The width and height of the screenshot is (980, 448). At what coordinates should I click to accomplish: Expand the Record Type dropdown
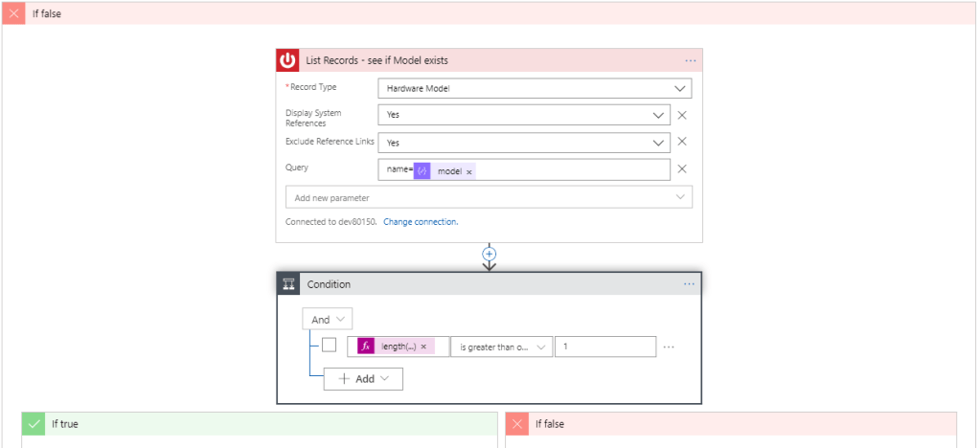[x=535, y=89]
